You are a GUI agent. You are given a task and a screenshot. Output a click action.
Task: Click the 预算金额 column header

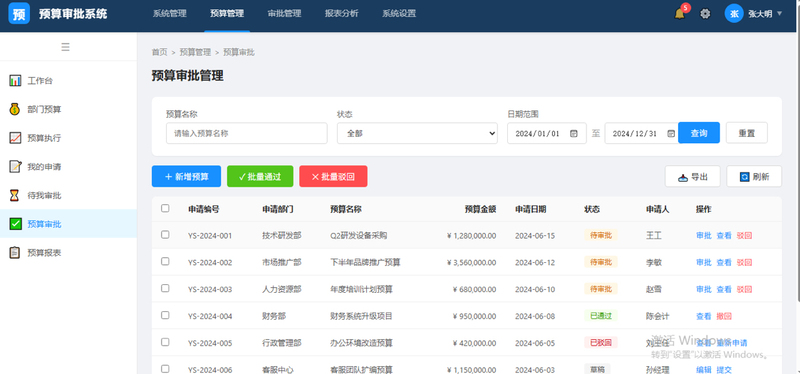(480, 209)
